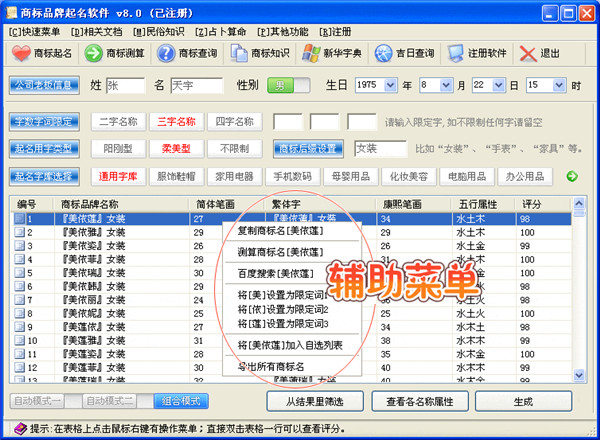Open the [C]快速菜单 menu

(x=34, y=31)
